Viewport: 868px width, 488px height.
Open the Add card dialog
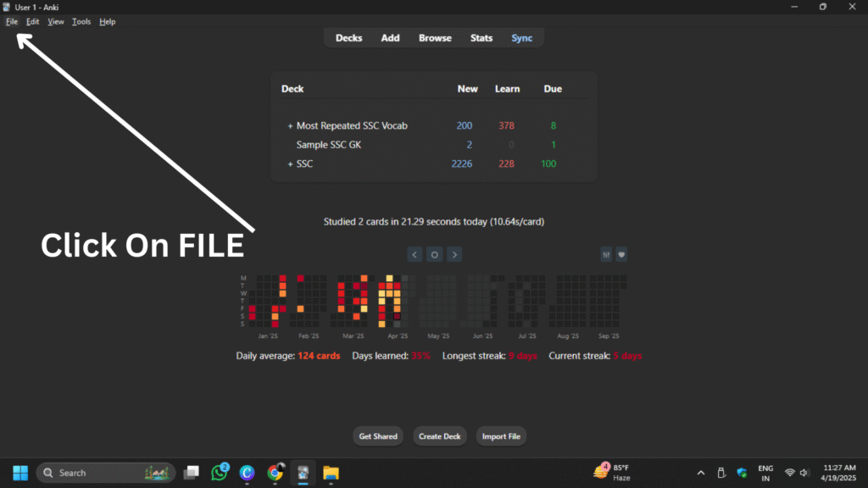pos(390,38)
